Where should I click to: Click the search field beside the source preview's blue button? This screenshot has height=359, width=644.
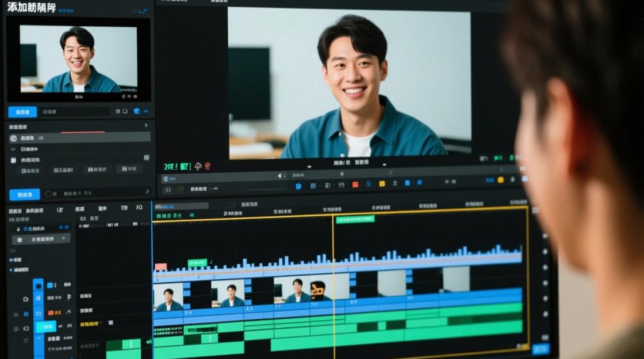pyautogui.click(x=74, y=112)
